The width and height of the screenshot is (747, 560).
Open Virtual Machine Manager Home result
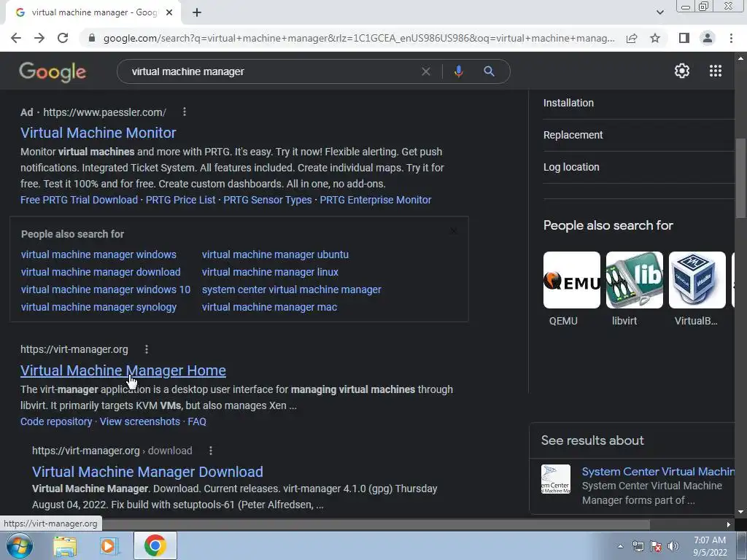click(x=123, y=370)
